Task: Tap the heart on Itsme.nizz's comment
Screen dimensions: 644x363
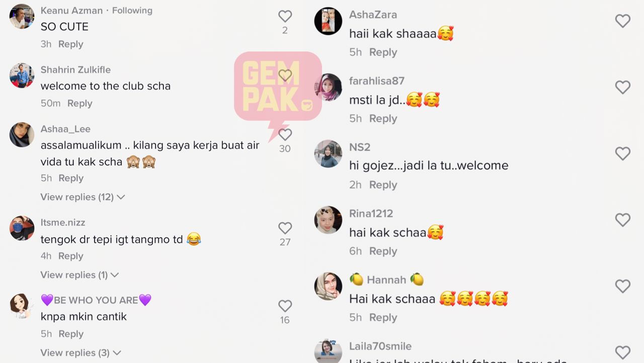Action: click(285, 228)
